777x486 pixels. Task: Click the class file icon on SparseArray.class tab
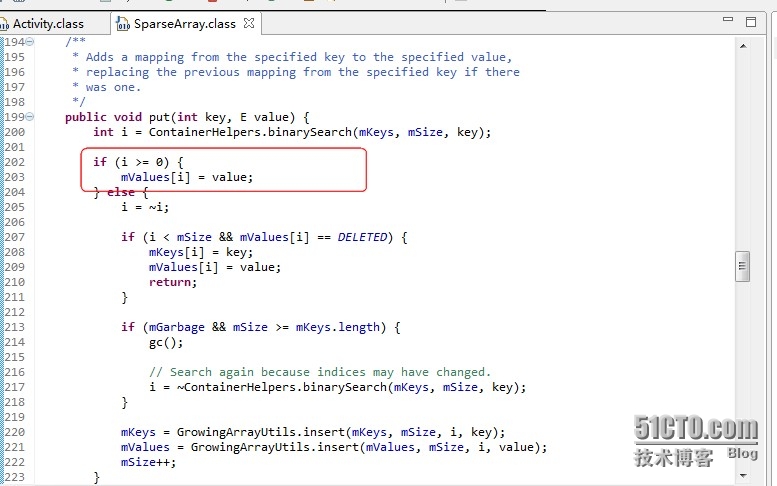click(x=122, y=24)
